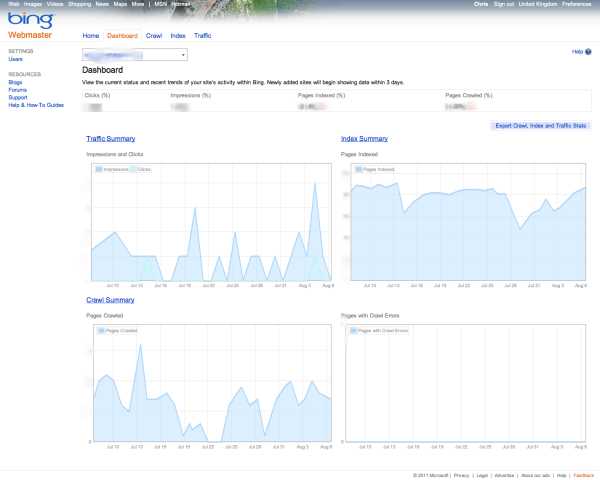Switch to the Crawl tab
600x480 pixels.
point(154,35)
